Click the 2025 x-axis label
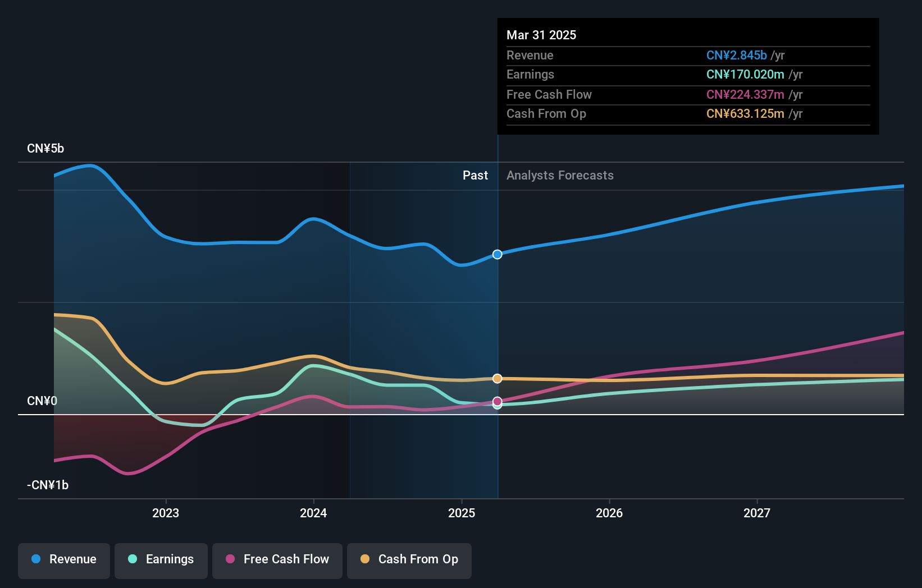 tap(462, 513)
